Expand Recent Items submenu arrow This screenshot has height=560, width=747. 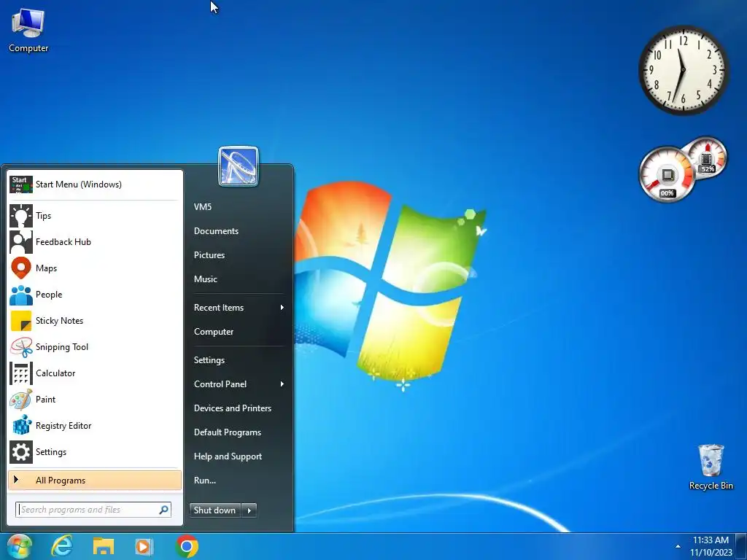tap(282, 308)
